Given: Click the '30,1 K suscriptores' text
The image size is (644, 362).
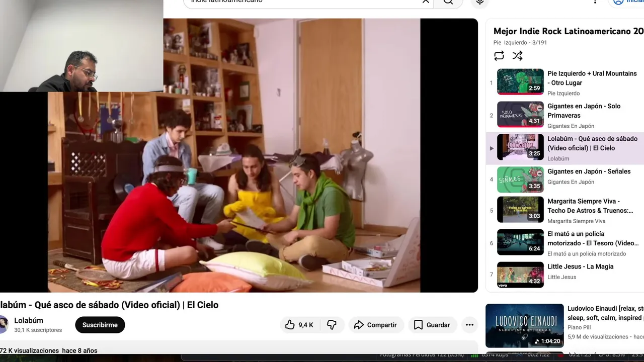Looking at the screenshot, I should click(38, 330).
